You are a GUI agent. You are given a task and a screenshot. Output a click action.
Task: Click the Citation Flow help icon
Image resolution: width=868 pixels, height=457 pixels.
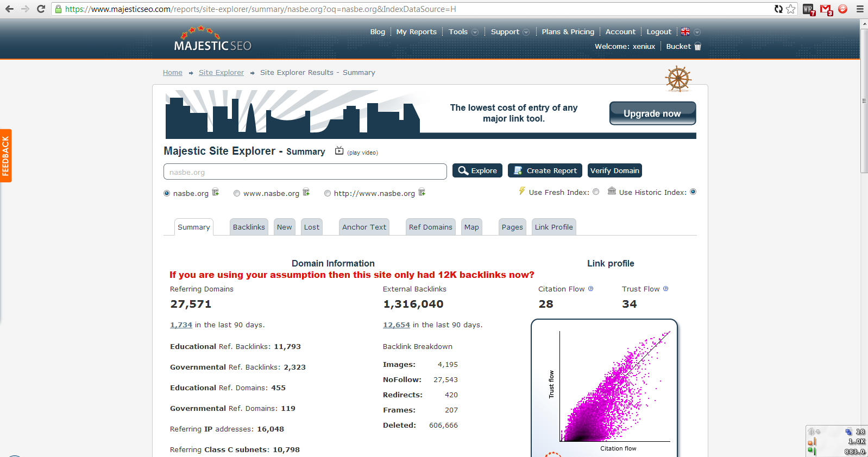(591, 289)
